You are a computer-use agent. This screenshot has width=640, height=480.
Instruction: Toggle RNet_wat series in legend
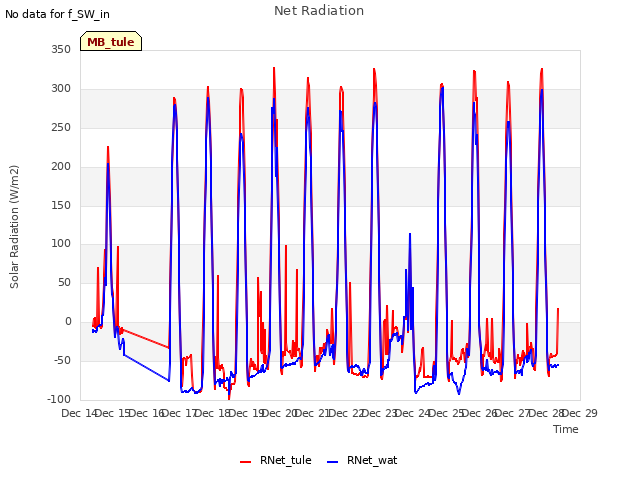362,460
